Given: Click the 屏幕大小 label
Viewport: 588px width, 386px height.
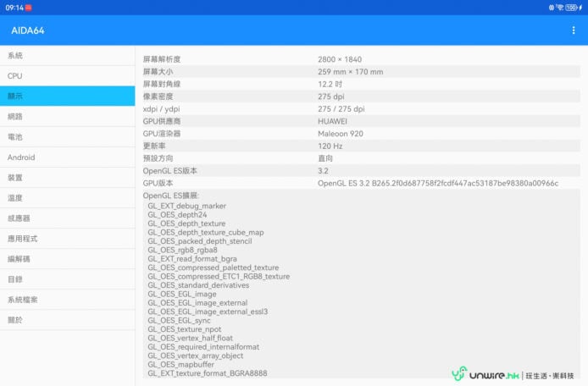Looking at the screenshot, I should pyautogui.click(x=158, y=72).
